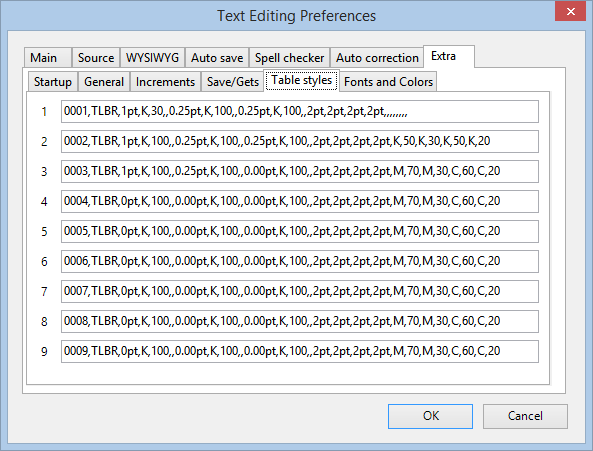Edit table style field 2 starting with 0002
The image size is (593, 451).
click(x=300, y=141)
